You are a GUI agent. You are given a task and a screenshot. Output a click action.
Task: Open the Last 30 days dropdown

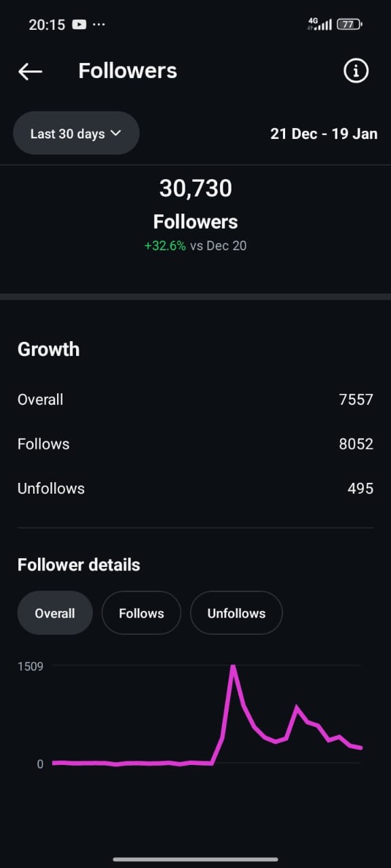click(76, 134)
